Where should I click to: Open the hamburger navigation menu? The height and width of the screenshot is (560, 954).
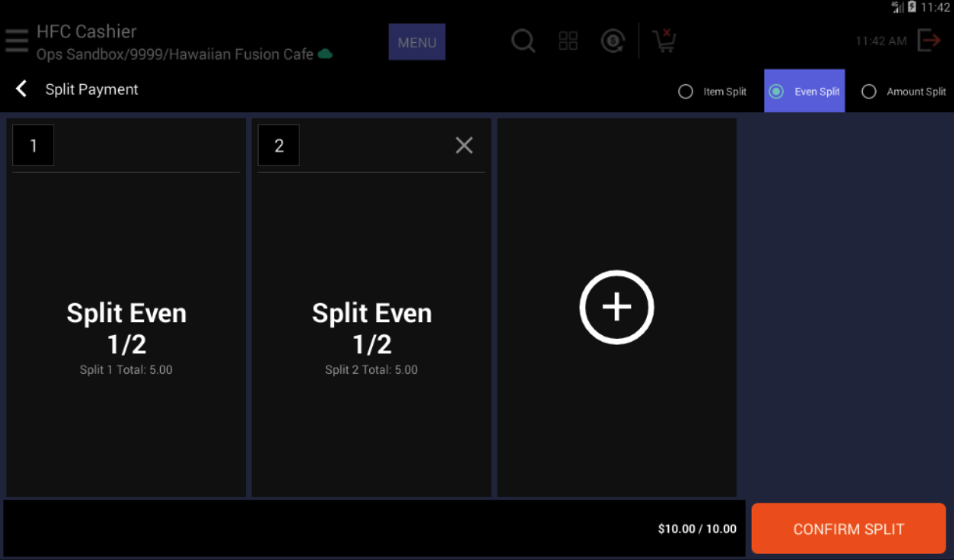16,41
